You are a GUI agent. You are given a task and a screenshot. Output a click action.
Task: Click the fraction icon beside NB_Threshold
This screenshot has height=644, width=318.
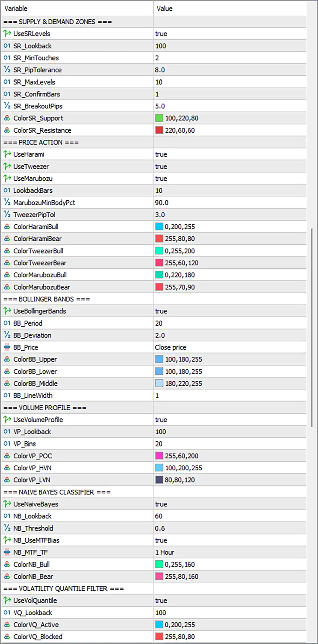(x=7, y=528)
